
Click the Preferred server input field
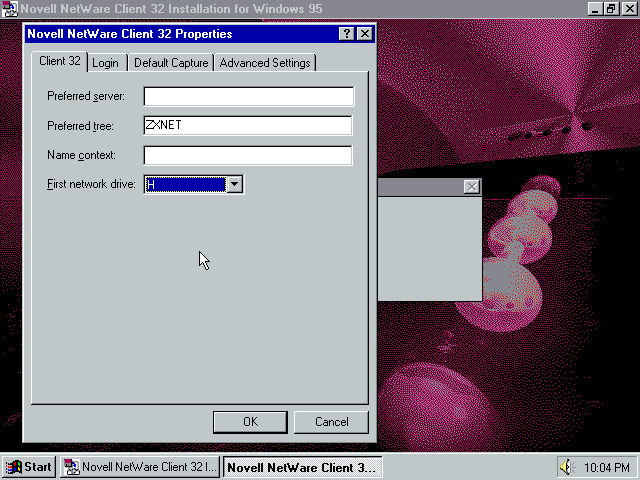[249, 96]
